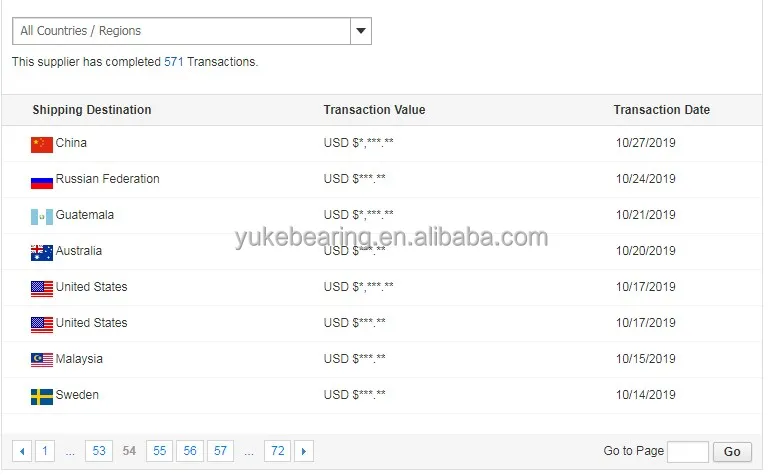This screenshot has width=781, height=475.
Task: Click the Sweden flag icon
Action: tap(42, 397)
